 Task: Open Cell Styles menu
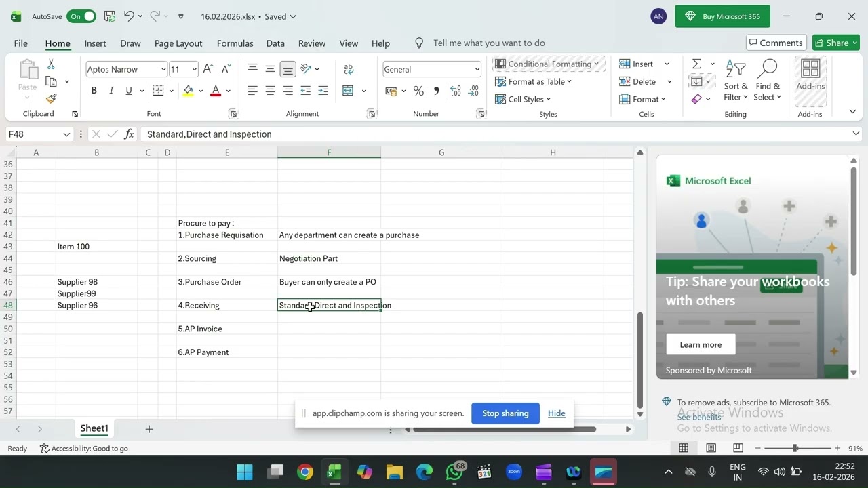tap(523, 99)
